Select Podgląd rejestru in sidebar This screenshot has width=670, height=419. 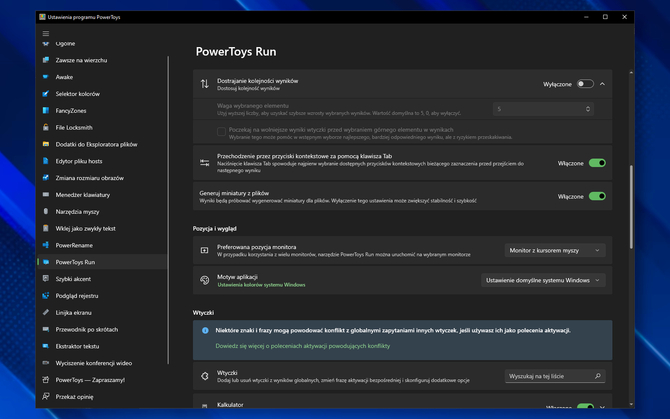(77, 296)
